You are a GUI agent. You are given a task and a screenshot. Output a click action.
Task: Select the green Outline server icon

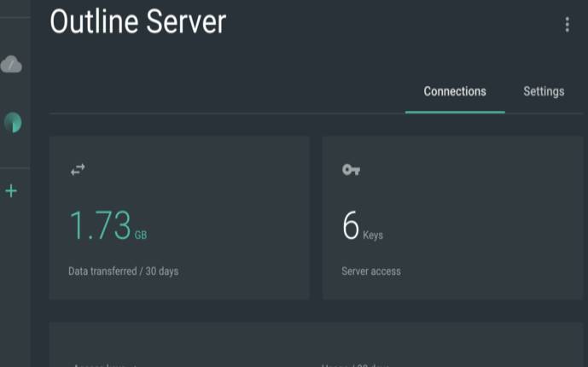13,122
